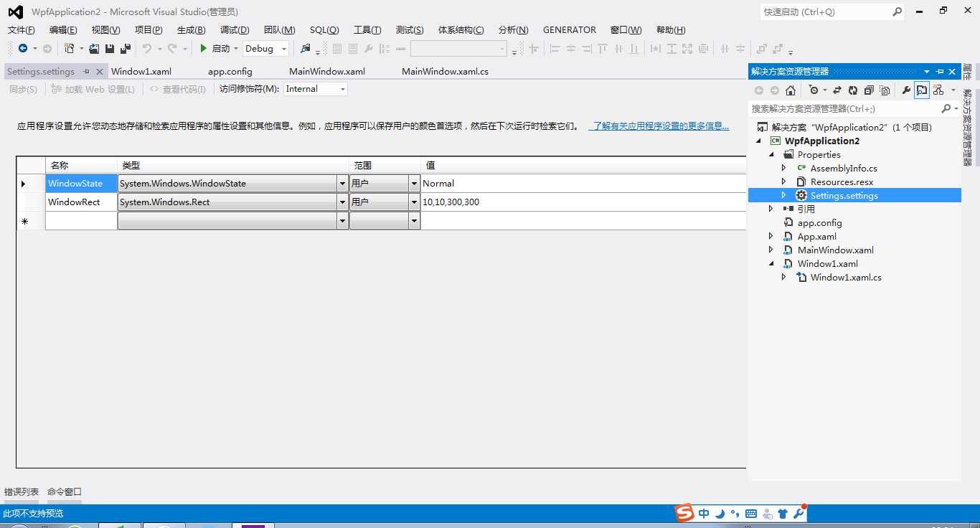Click Sync with Active Document icon
Image resolution: width=980 pixels, height=528 pixels.
(837, 90)
